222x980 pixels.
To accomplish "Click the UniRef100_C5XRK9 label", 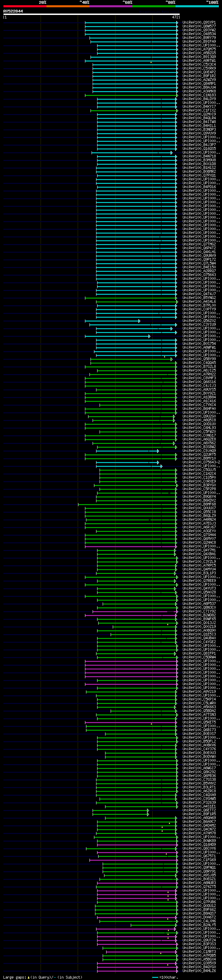I will pos(199,68).
